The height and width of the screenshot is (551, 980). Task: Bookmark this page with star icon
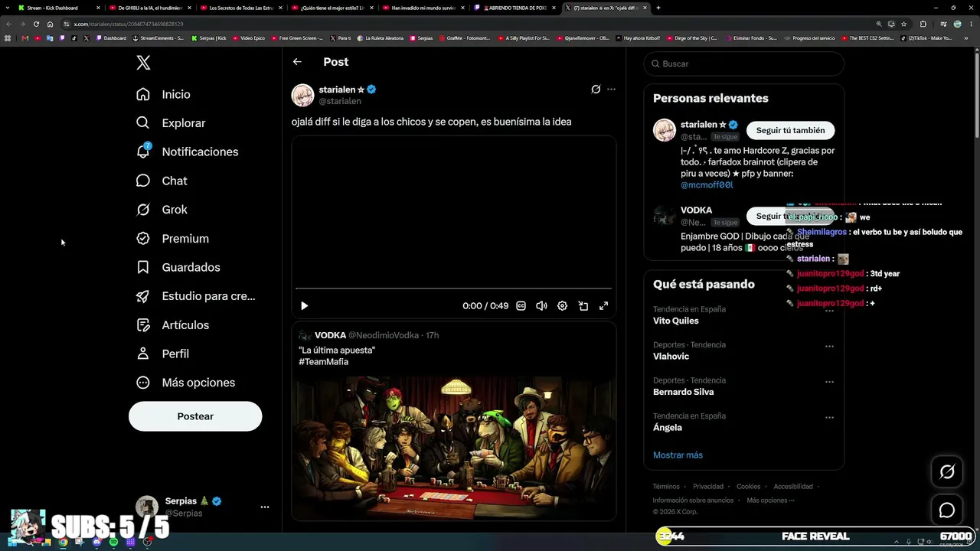click(903, 24)
